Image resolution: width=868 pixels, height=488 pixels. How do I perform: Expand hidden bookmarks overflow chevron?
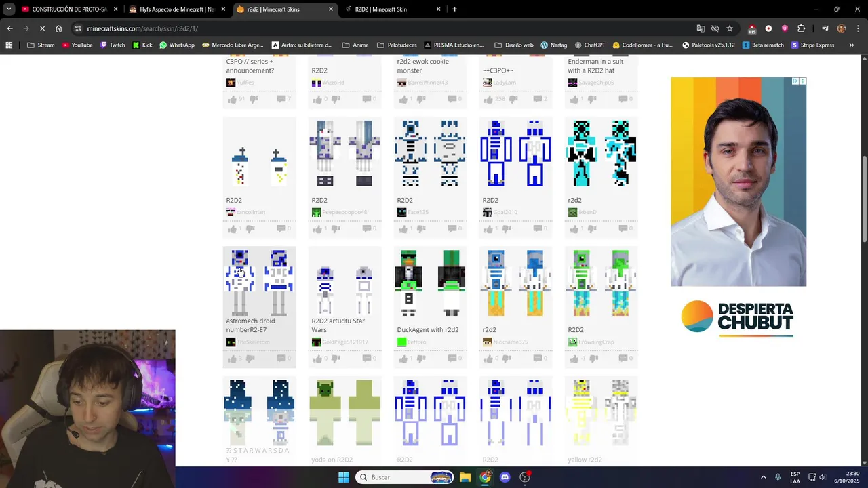852,45
